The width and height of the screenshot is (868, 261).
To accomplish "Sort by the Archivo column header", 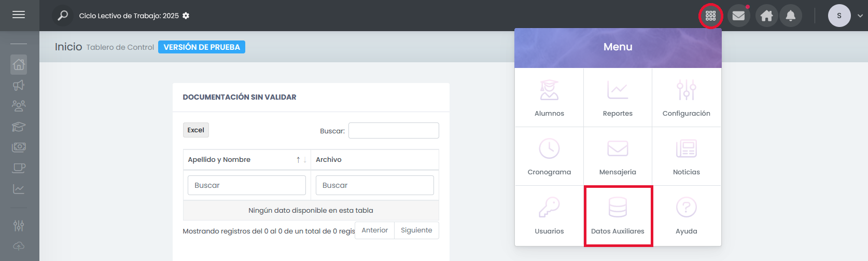I will click(x=375, y=160).
